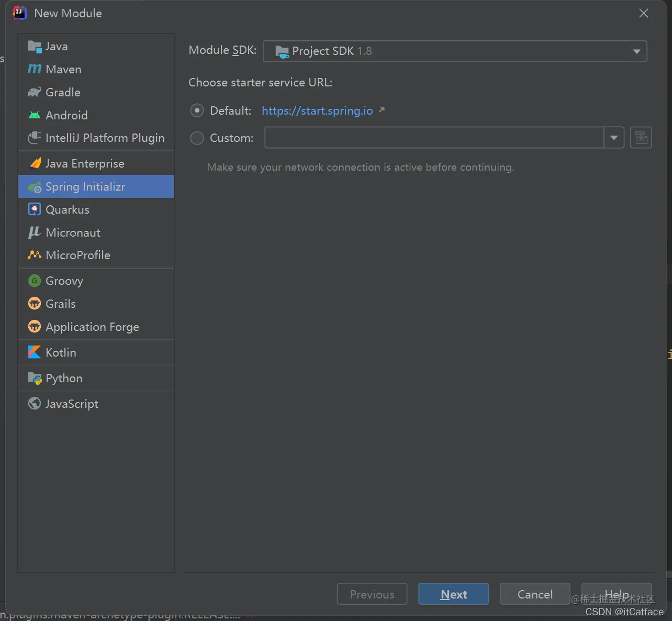
Task: Select the 'JavaScript' entry text
Action: click(72, 404)
